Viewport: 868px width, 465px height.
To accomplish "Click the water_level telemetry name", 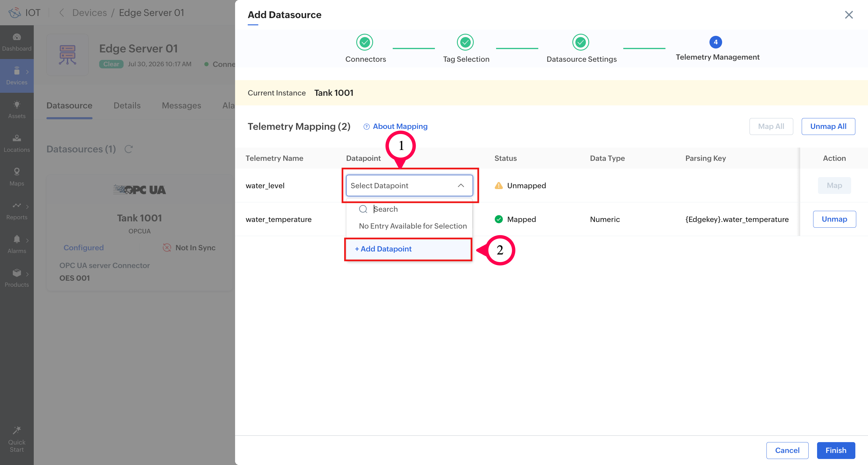I will pos(265,186).
